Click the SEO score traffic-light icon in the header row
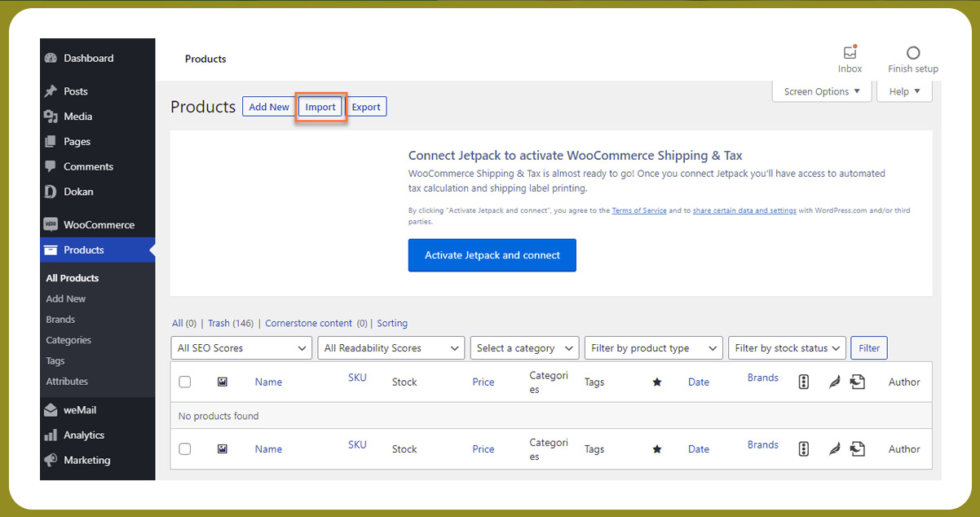 pos(804,382)
